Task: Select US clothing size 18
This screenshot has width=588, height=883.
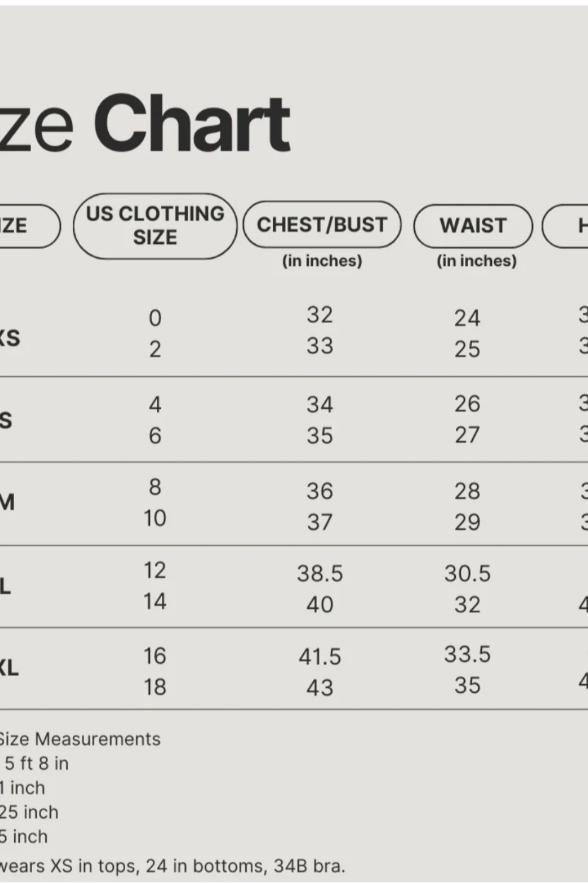Action: [x=155, y=686]
